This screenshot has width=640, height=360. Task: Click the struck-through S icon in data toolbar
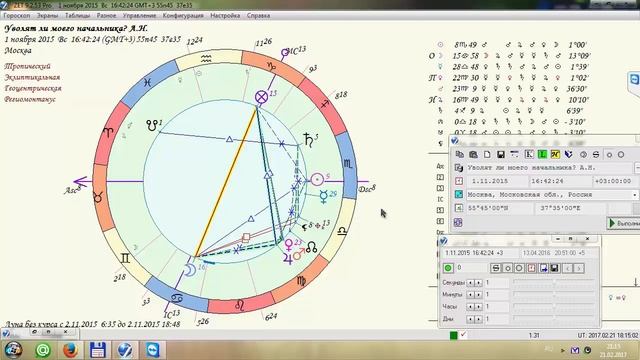(x=596, y=154)
